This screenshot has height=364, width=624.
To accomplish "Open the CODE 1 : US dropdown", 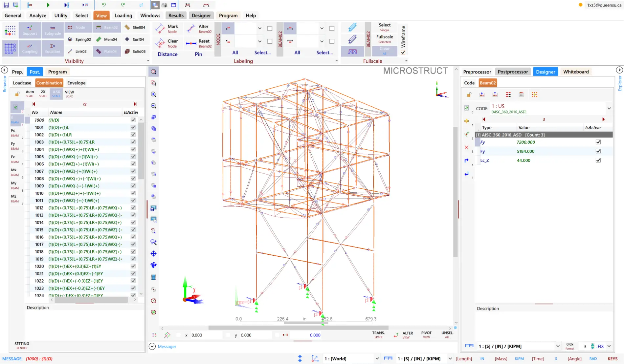I will point(609,108).
